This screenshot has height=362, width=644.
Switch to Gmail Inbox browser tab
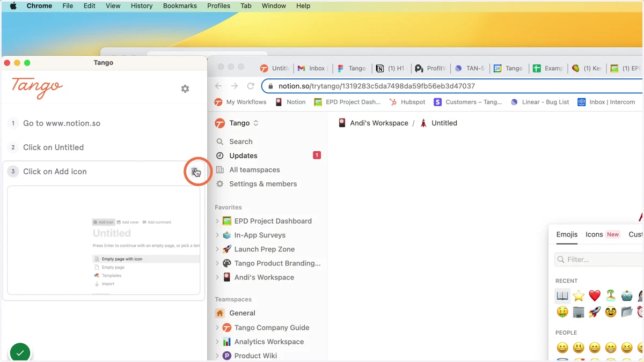click(313, 68)
